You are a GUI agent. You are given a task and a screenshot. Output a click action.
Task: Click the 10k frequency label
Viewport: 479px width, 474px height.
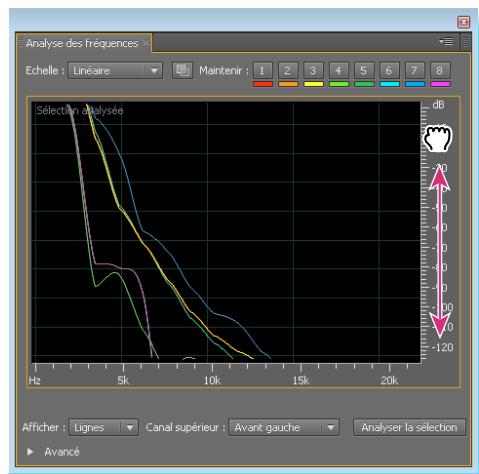tap(212, 380)
